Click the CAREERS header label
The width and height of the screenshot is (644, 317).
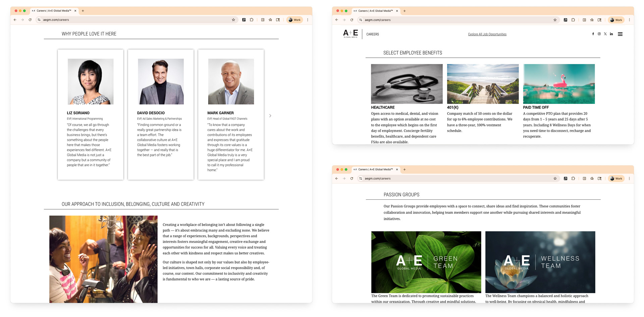[373, 34]
